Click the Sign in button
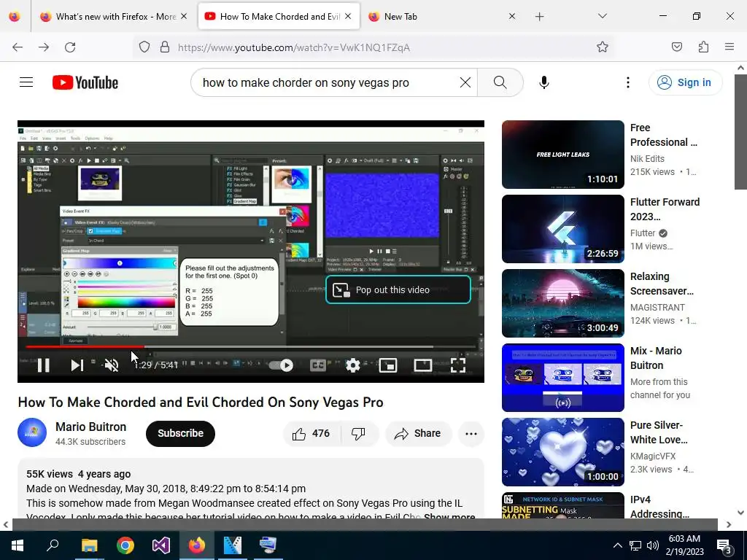This screenshot has width=747, height=560. (x=685, y=82)
